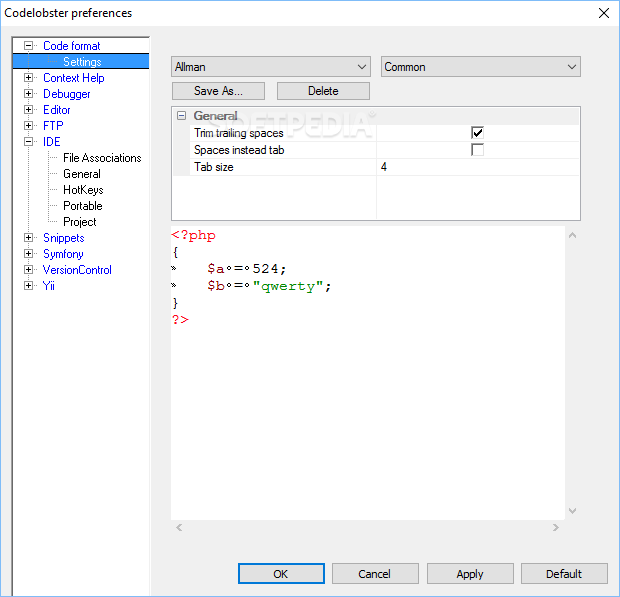Select IDE in the tree

51,142
